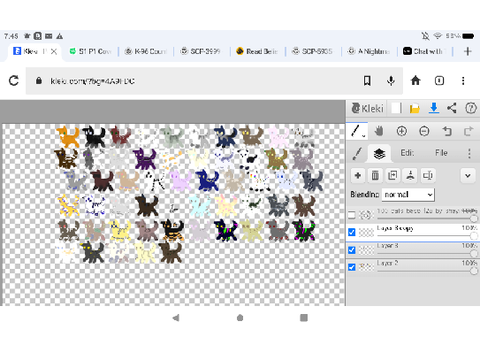Tap the Android back navigation button
This screenshot has height=360, width=480.
click(x=176, y=318)
